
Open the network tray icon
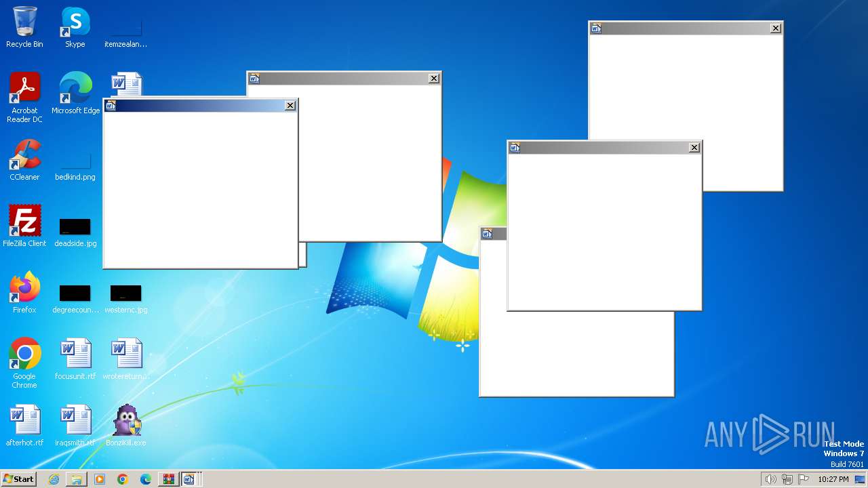tap(787, 479)
